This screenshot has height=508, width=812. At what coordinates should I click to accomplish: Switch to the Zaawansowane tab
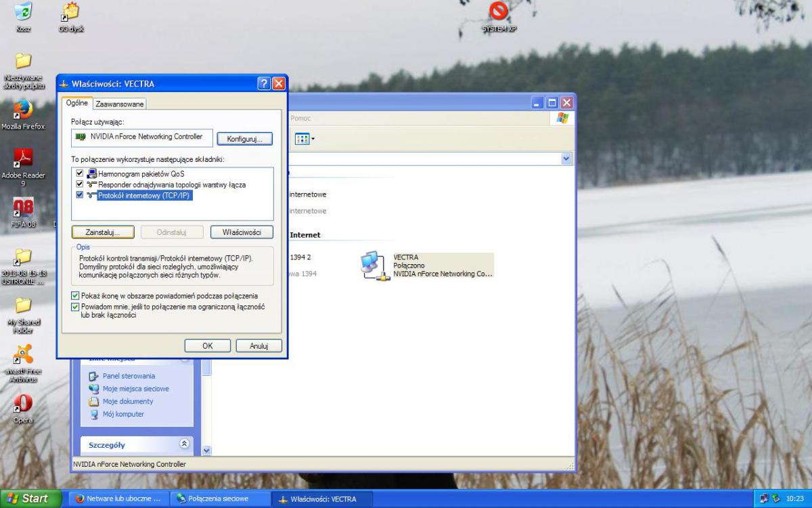(x=119, y=104)
